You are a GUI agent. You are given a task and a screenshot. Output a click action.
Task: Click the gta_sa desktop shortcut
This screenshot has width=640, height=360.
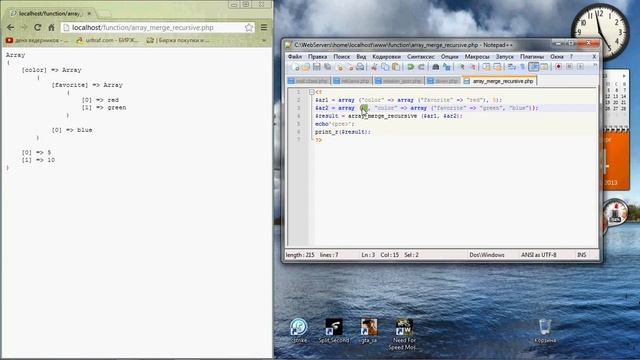click(369, 331)
